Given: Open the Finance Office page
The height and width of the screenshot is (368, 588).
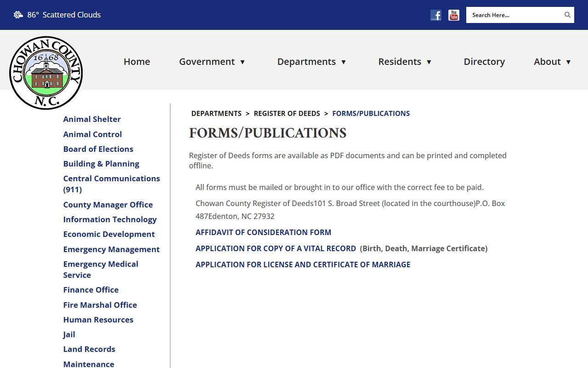Looking at the screenshot, I should (x=91, y=290).
